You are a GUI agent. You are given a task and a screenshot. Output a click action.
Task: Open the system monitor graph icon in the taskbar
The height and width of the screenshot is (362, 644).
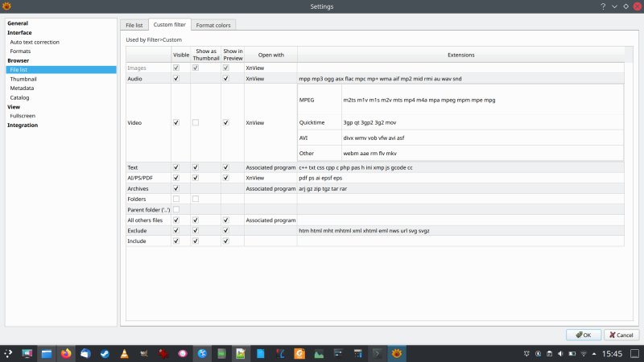tap(319, 353)
